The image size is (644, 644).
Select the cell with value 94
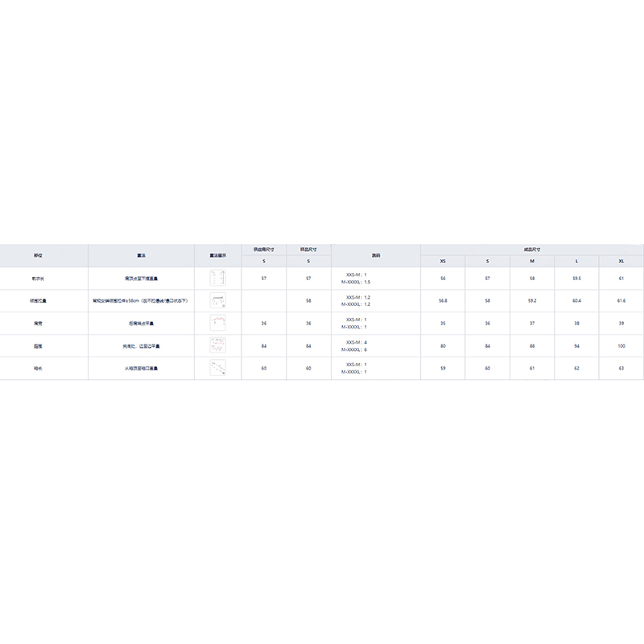pyautogui.click(x=576, y=345)
